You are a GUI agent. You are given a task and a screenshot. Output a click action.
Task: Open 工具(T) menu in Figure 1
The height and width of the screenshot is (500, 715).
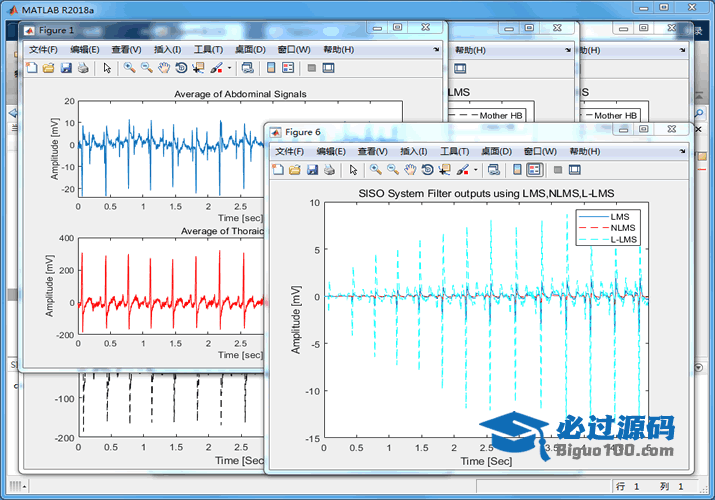coord(208,50)
